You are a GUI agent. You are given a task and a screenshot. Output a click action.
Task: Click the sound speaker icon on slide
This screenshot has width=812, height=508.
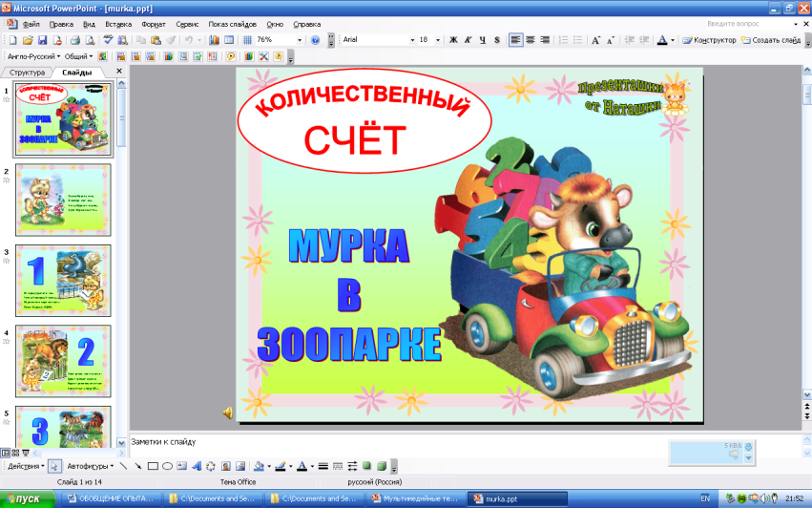228,413
